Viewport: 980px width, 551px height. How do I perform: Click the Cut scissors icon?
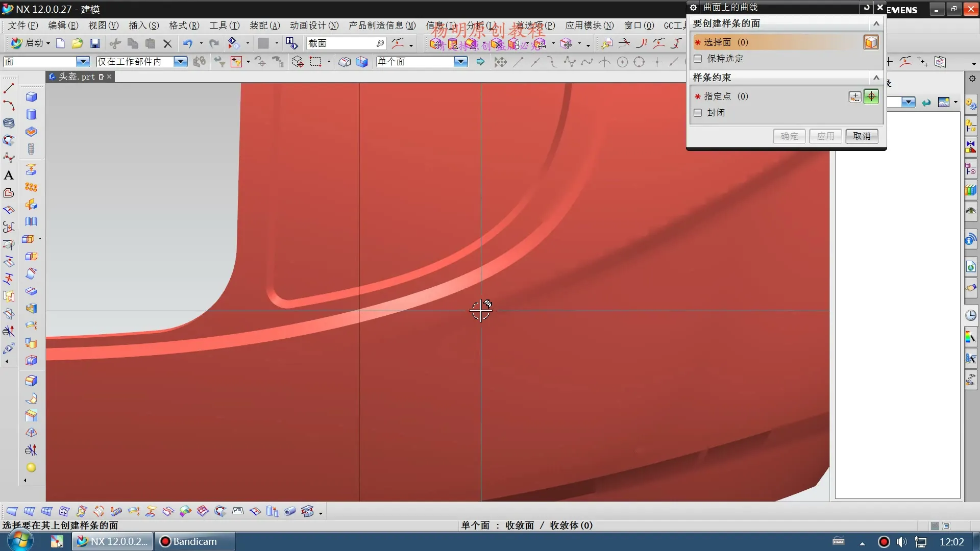(115, 43)
